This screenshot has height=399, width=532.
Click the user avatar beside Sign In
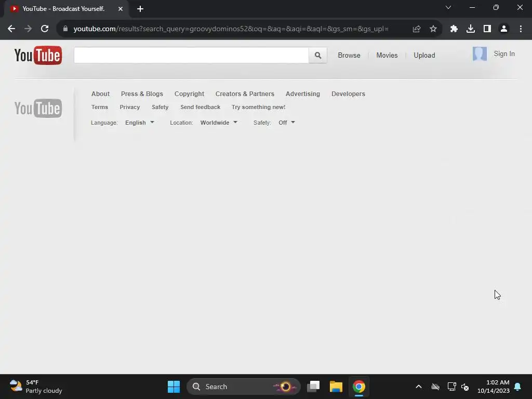480,54
